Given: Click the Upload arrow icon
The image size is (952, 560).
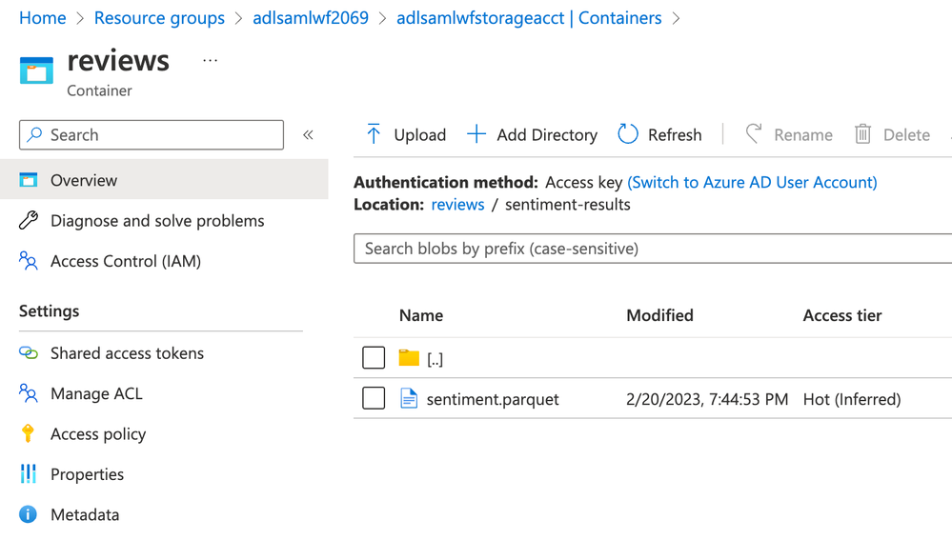Looking at the screenshot, I should [374, 134].
